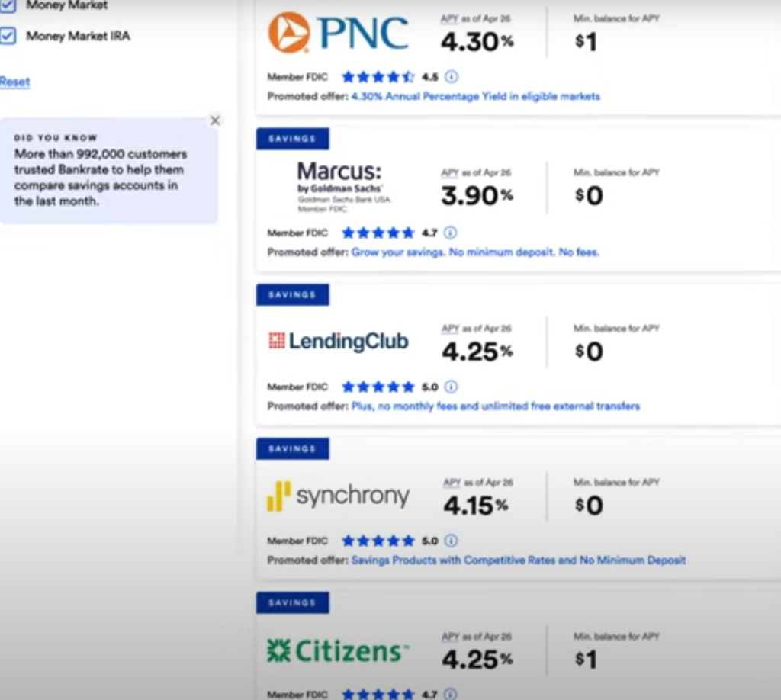This screenshot has width=781, height=700.
Task: Uncheck the Money Market IRA checkbox
Action: tap(8, 36)
